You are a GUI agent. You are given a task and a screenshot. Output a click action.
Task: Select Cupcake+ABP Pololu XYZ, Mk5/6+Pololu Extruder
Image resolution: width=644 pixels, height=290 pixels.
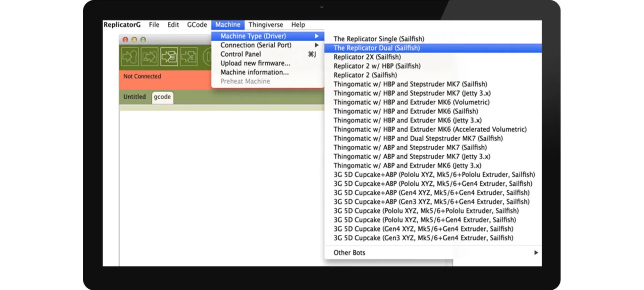click(433, 175)
